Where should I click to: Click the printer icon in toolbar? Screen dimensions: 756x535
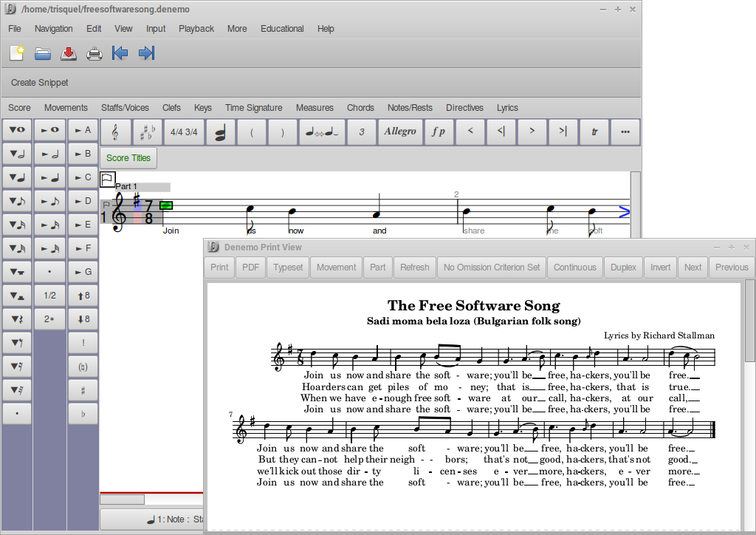pos(94,53)
